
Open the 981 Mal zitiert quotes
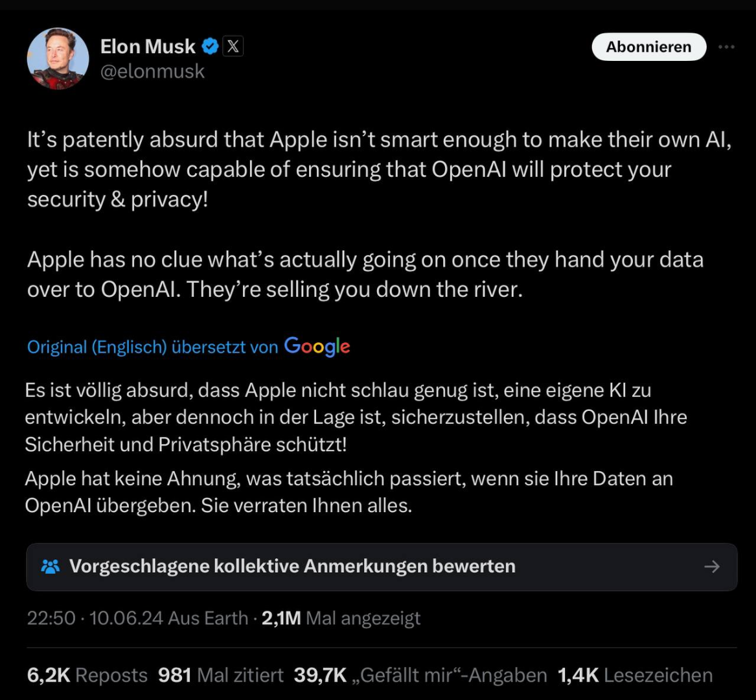click(221, 675)
